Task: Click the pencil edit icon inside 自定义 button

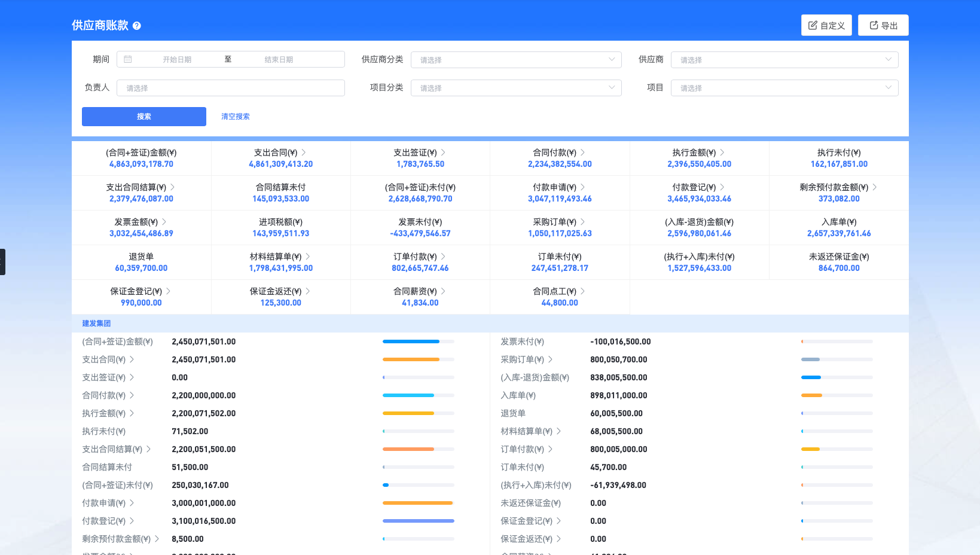Action: (813, 25)
